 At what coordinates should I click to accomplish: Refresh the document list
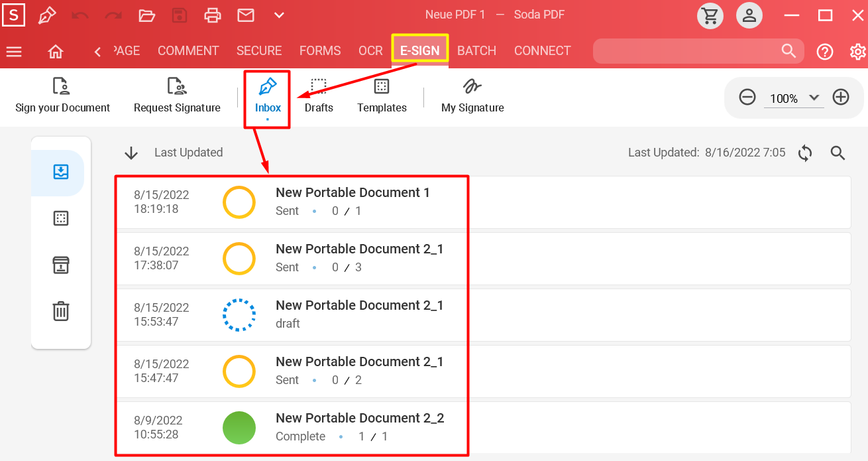(x=805, y=153)
